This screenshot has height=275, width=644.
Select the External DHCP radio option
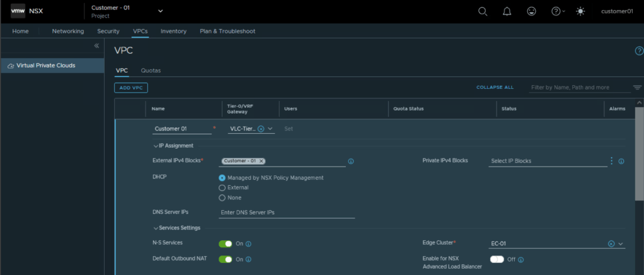point(222,187)
